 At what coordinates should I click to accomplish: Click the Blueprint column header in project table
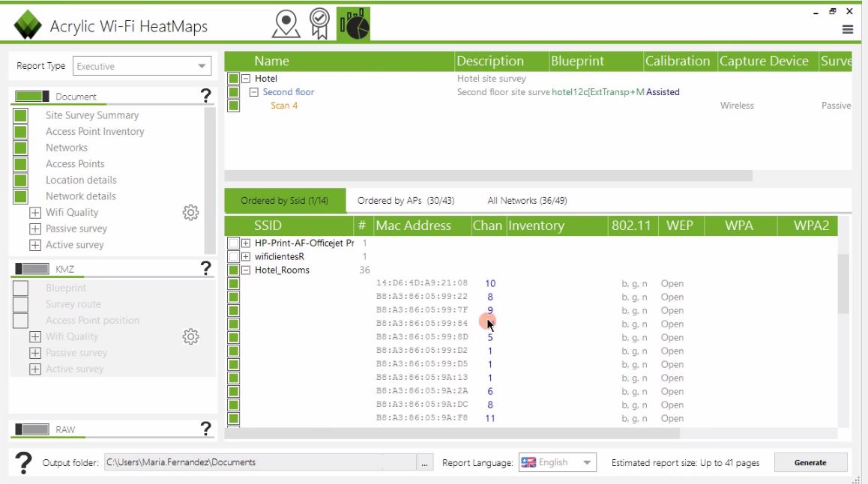pos(596,61)
